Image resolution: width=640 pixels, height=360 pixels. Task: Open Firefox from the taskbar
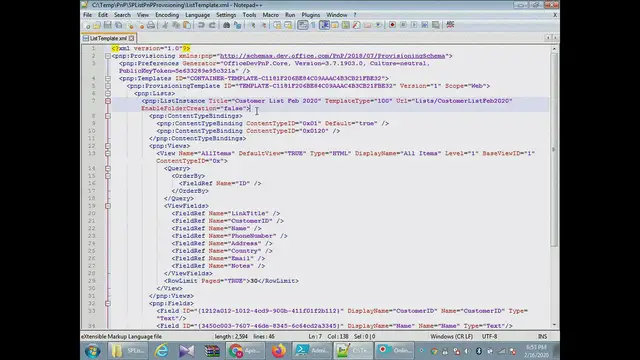tap(279, 351)
